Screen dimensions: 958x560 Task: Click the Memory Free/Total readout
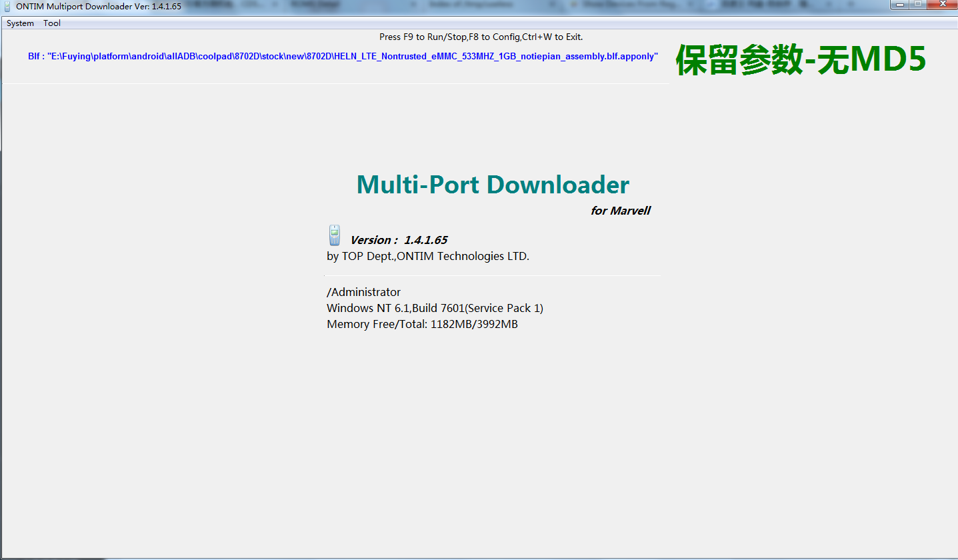pos(422,324)
